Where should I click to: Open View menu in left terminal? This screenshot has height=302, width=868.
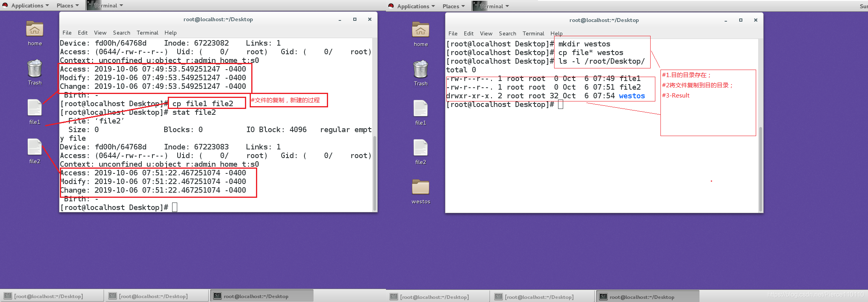pyautogui.click(x=100, y=33)
